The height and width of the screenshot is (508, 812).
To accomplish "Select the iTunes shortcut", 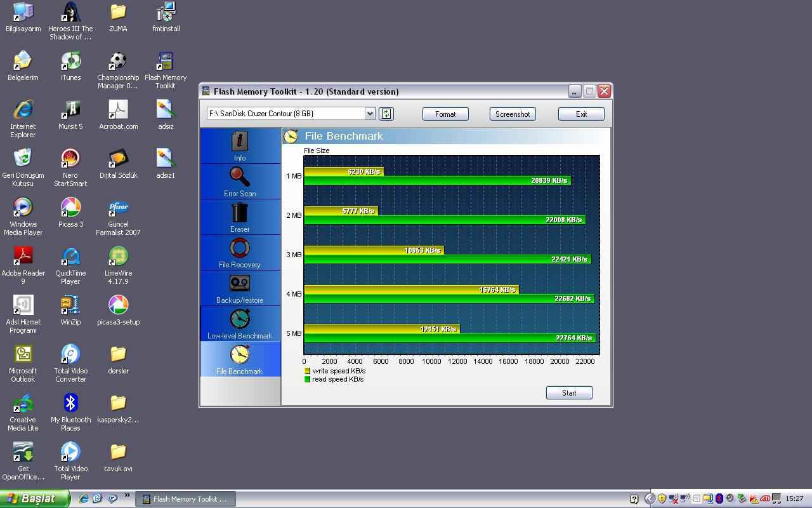I will coord(70,66).
